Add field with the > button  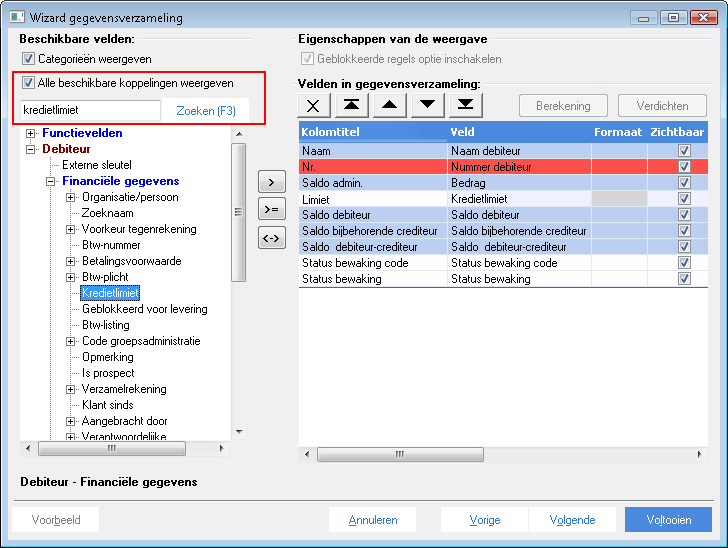click(272, 182)
